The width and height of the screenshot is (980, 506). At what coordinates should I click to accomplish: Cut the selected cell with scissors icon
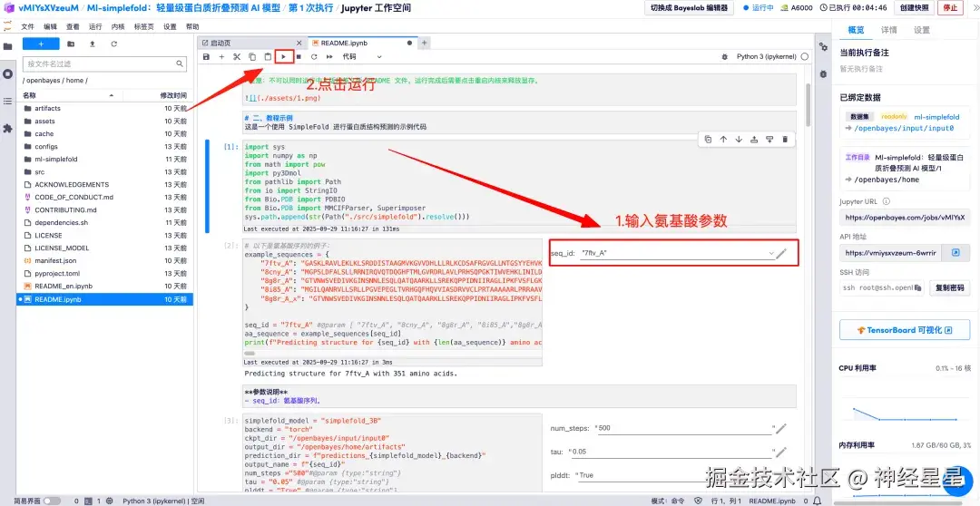pos(237,56)
